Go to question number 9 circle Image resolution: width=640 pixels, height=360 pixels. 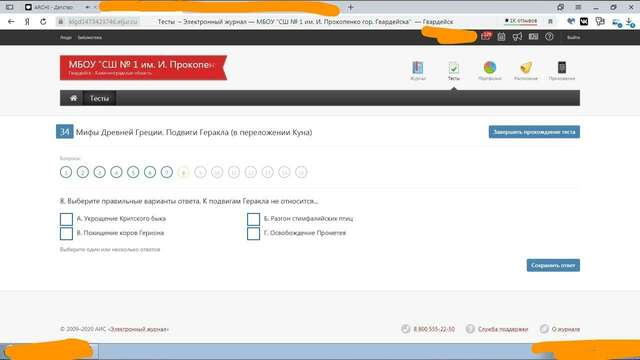pyautogui.click(x=200, y=172)
